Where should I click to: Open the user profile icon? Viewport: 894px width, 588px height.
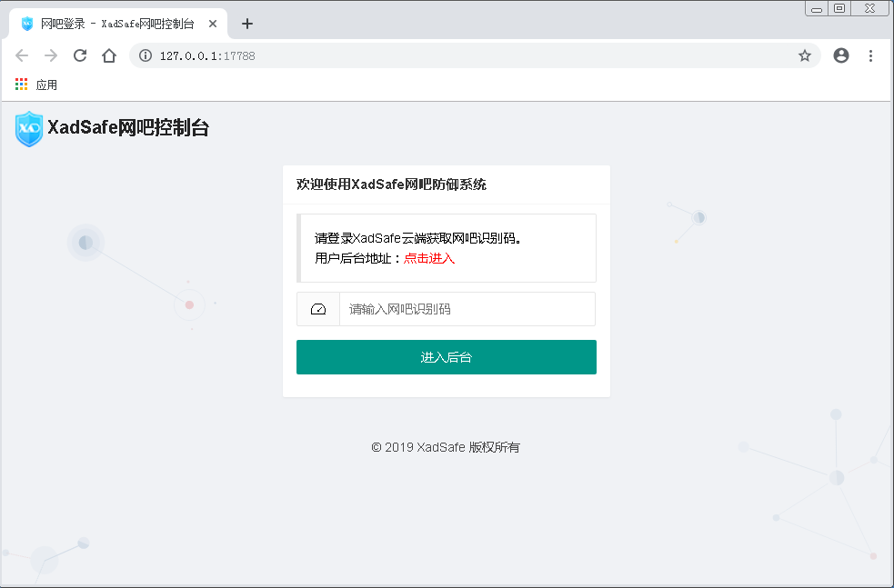[x=841, y=55]
